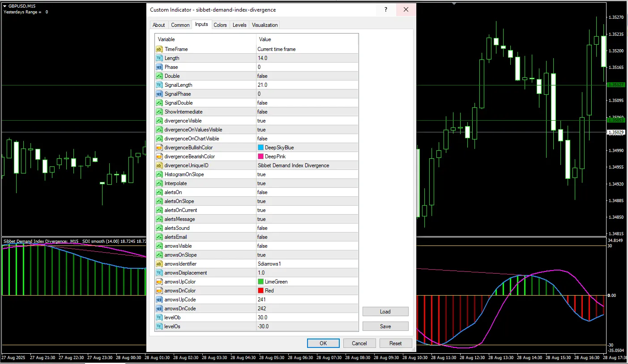Click the alertsSound boolean type icon
This screenshot has height=364, width=628.
(159, 228)
